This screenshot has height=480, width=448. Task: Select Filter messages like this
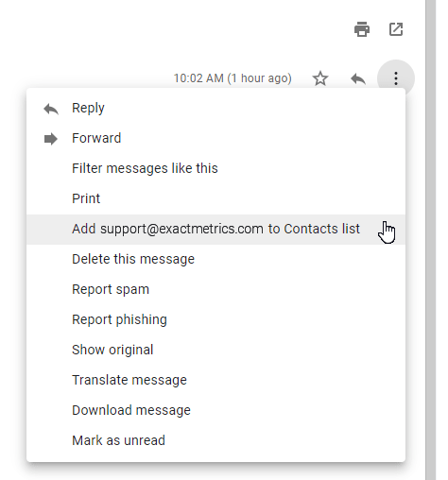[x=215, y=168]
